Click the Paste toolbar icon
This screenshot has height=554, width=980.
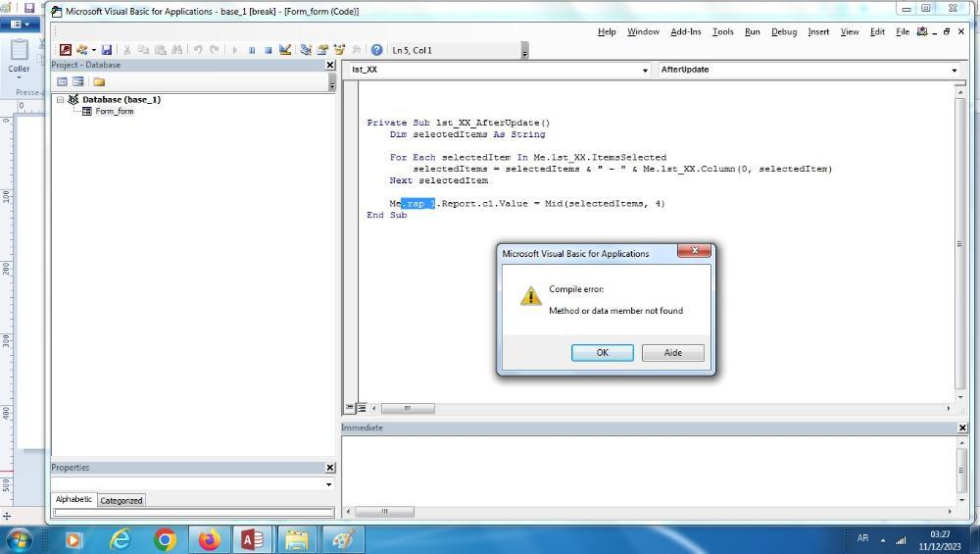click(x=161, y=50)
